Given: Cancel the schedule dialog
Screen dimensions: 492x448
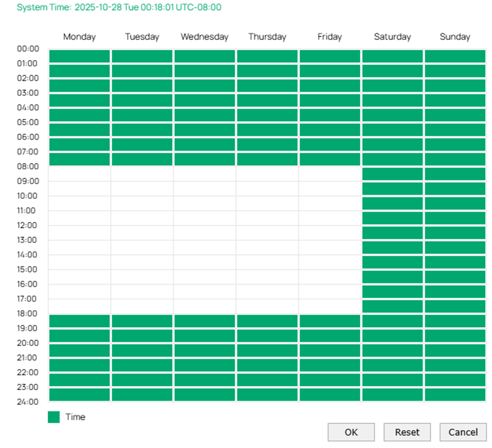Looking at the screenshot, I should tap(463, 432).
